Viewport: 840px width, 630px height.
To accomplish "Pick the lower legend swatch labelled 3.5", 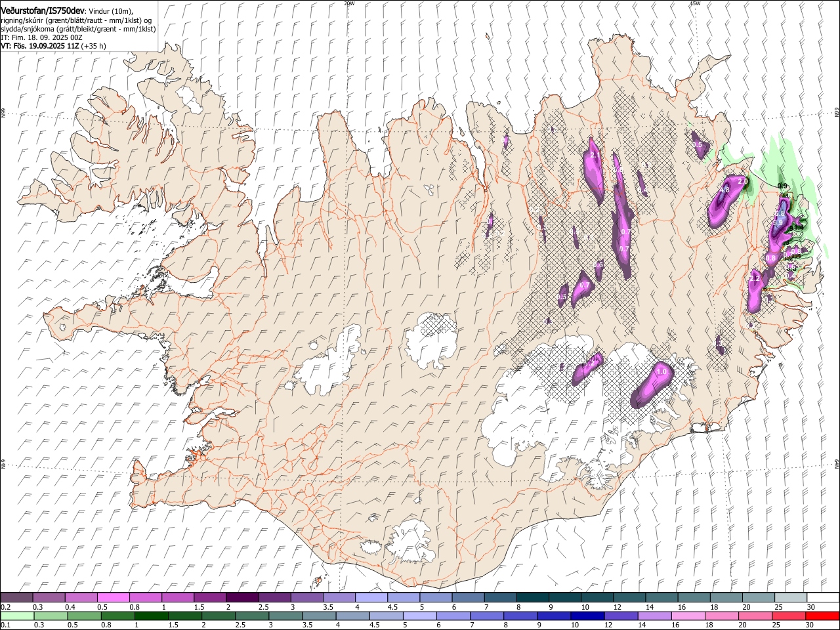I will tap(318, 616).
